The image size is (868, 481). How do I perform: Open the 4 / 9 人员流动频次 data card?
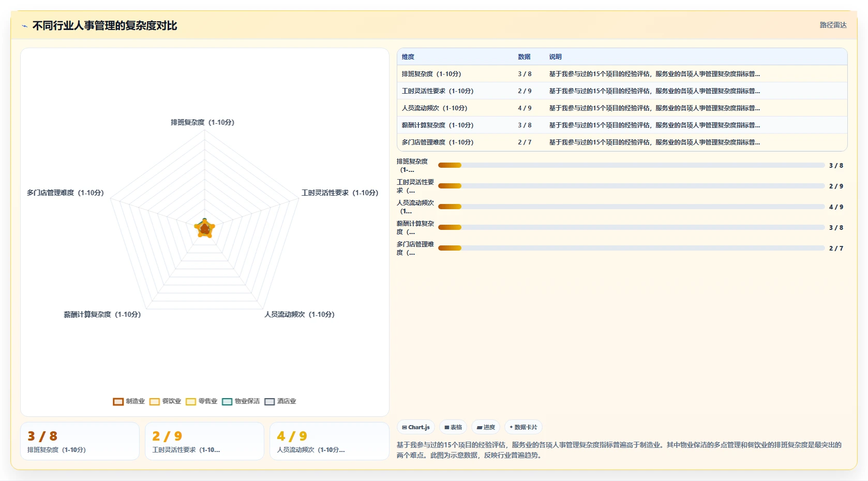pos(329,441)
